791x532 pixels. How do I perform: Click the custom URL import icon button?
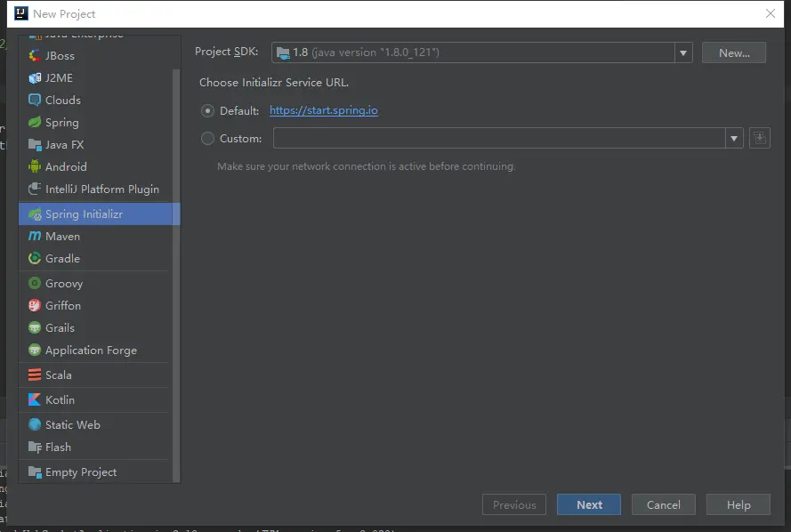tap(760, 138)
